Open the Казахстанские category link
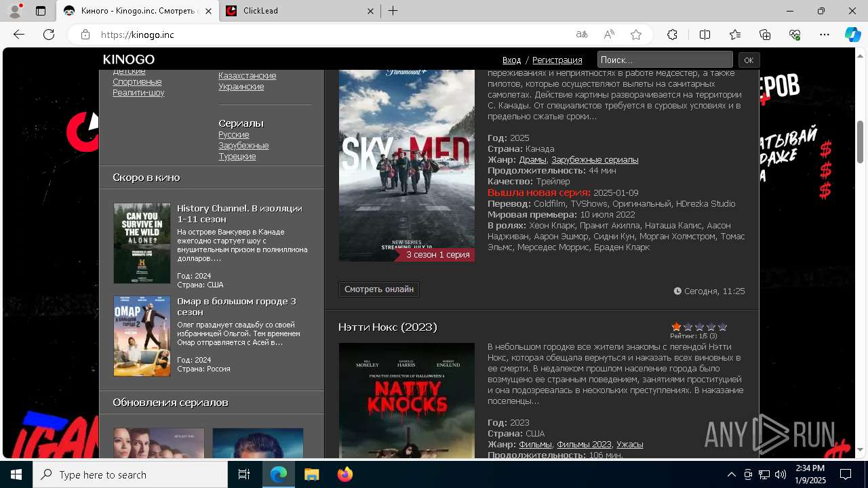Screen dimensions: 868x488 [x=247, y=76]
